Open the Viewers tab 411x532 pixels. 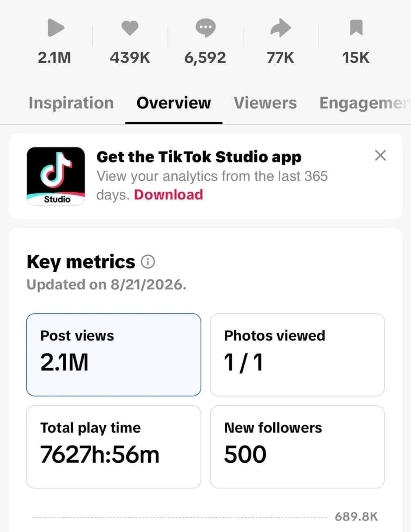(x=265, y=103)
